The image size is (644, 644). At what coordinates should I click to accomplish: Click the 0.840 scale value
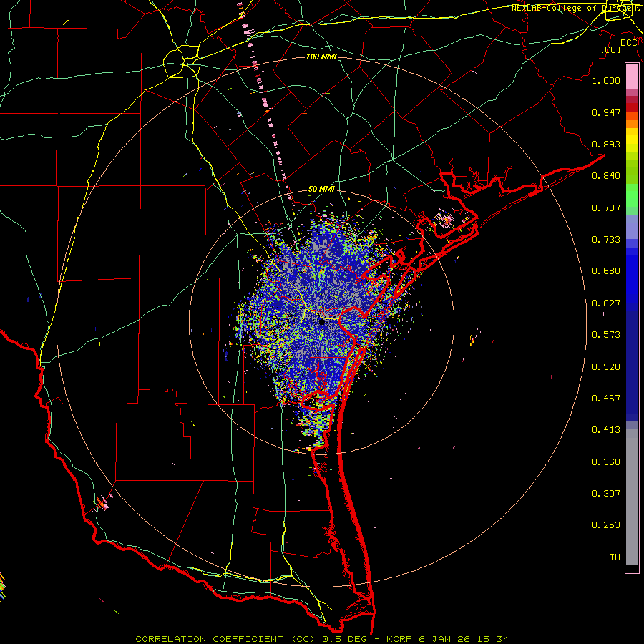[x=606, y=176]
